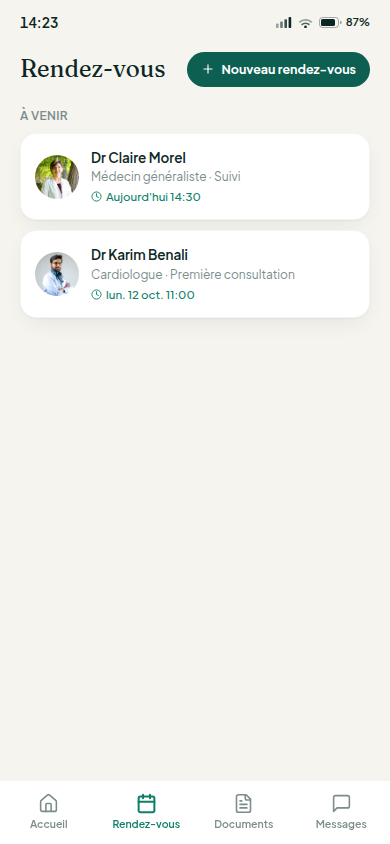The height and width of the screenshot is (844, 390).
Task: Tap the Wi-Fi icon in status bar
Action: point(306,23)
